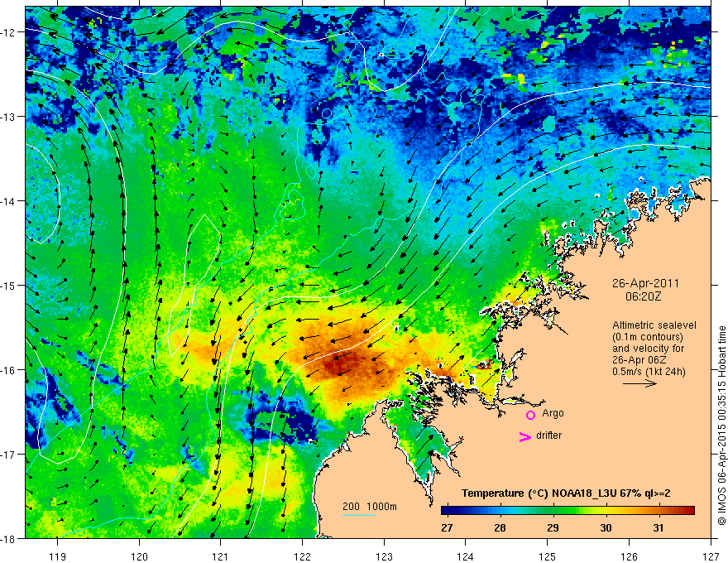728x563 pixels.
Task: Click the colorbar value '30'
Action: pyautogui.click(x=606, y=527)
